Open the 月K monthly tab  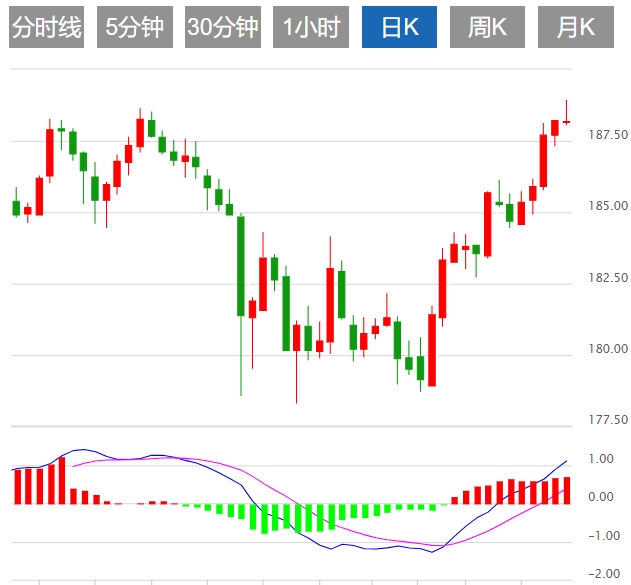[575, 28]
